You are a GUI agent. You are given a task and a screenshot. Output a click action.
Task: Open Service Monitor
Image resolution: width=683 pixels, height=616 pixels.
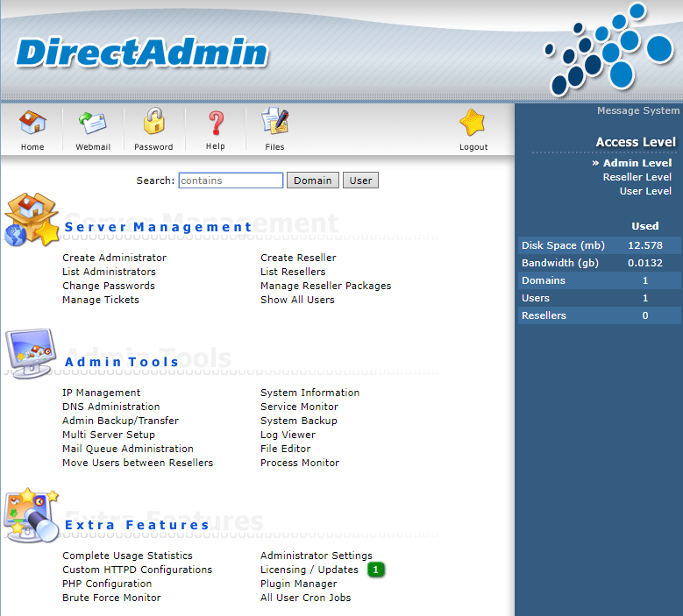pos(299,407)
